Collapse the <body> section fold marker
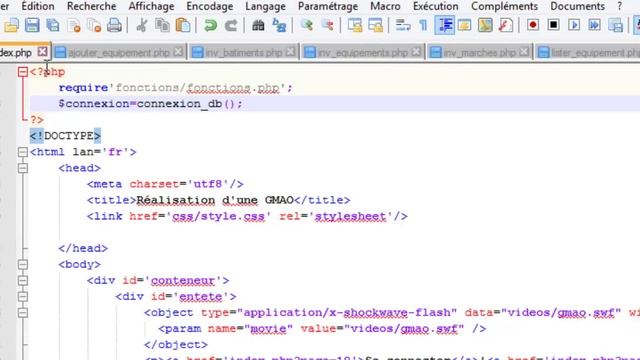 click(x=23, y=264)
